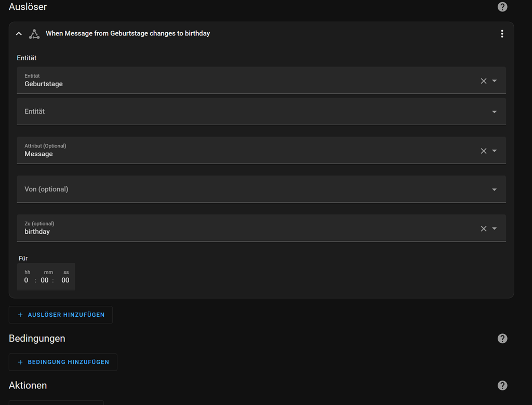Click the seconds field in Für duration

click(x=65, y=280)
